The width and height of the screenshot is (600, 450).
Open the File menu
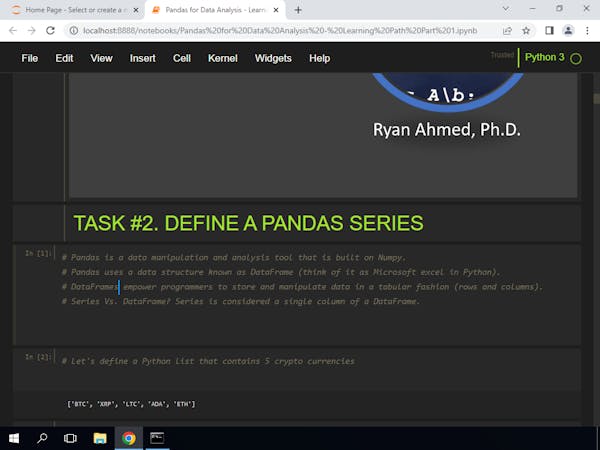pos(29,58)
